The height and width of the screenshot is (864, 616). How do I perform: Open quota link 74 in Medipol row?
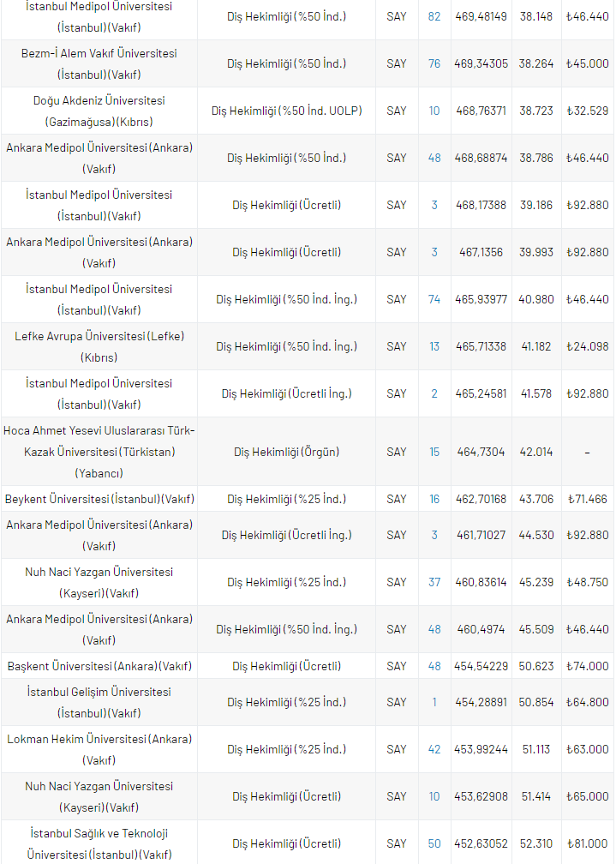[434, 299]
